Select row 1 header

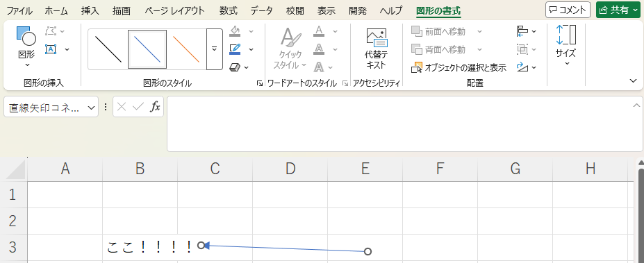point(13,194)
